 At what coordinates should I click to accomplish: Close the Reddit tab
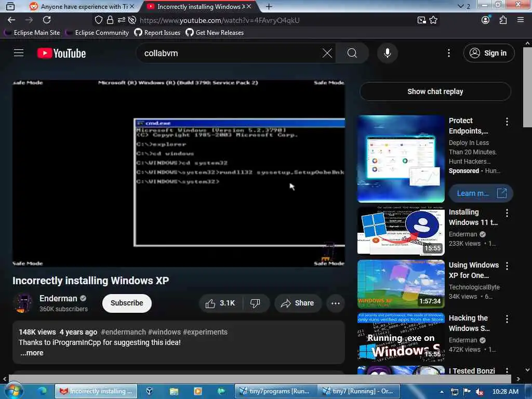(132, 6)
